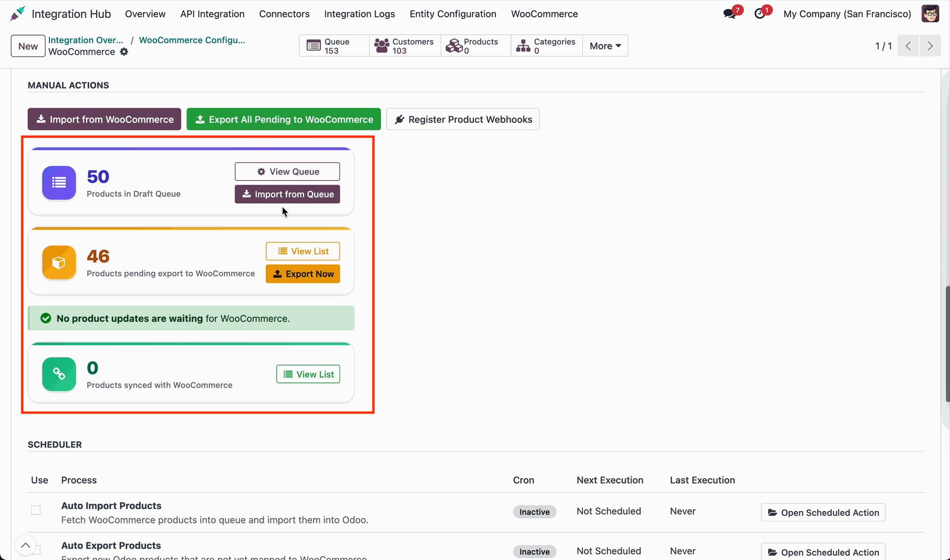Click the View Queue button
The height and width of the screenshot is (560, 950).
click(287, 172)
